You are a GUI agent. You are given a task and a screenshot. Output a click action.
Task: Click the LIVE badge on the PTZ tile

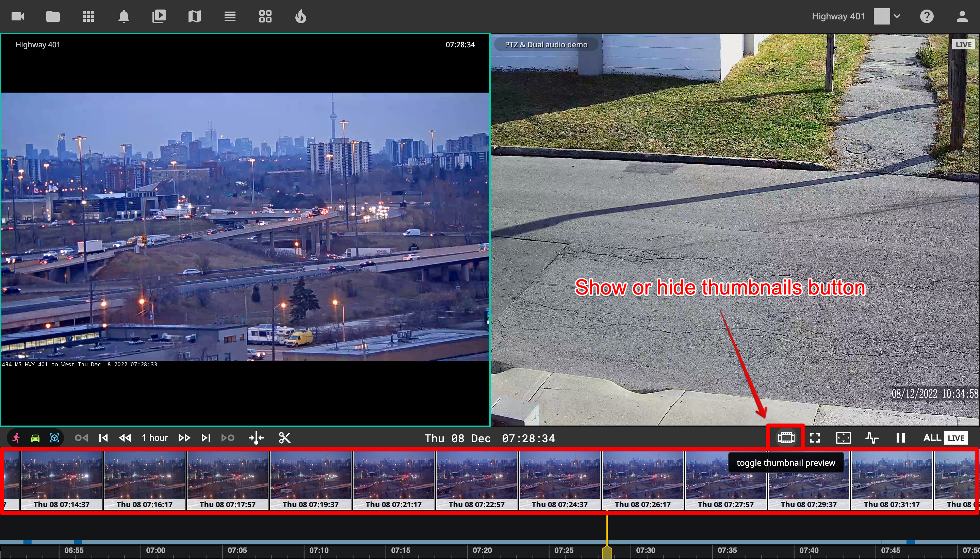[x=963, y=45]
